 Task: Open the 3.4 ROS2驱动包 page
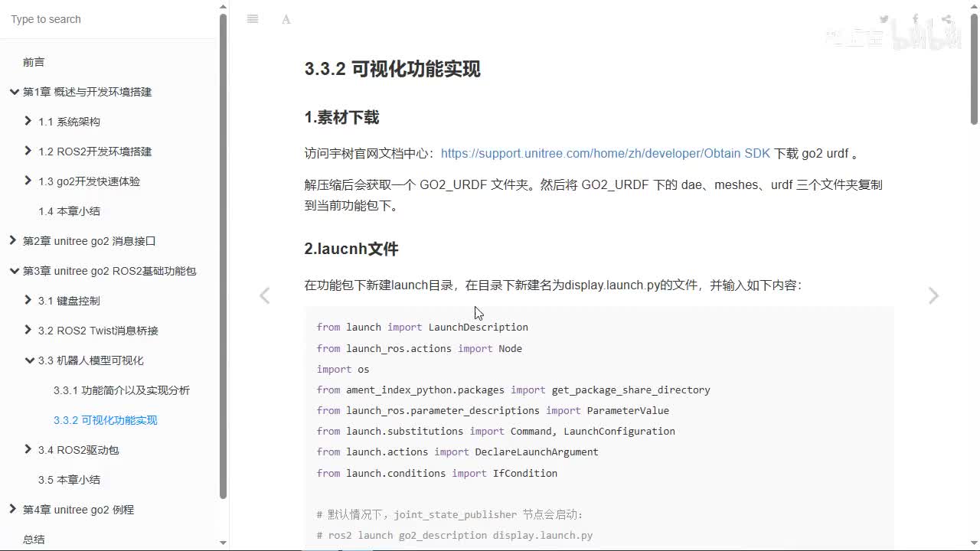pyautogui.click(x=79, y=450)
